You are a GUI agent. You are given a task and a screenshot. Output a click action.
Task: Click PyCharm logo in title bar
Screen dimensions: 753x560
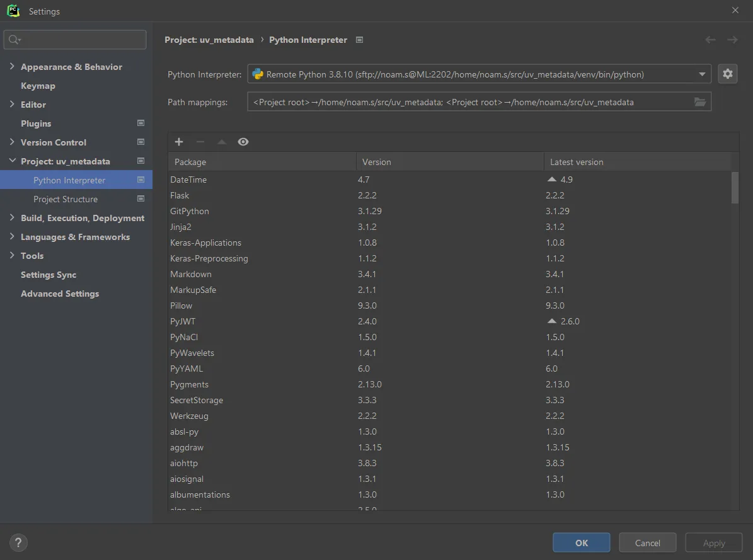[x=13, y=11]
